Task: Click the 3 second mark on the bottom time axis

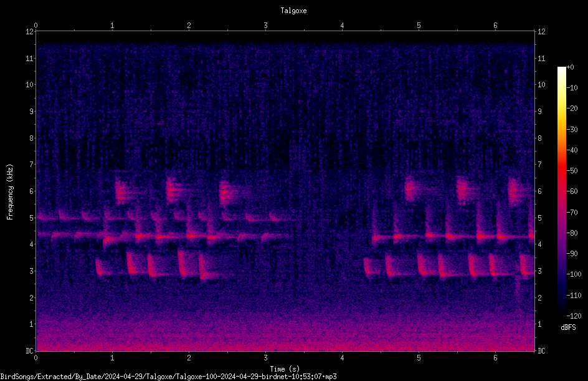Action: pos(265,358)
